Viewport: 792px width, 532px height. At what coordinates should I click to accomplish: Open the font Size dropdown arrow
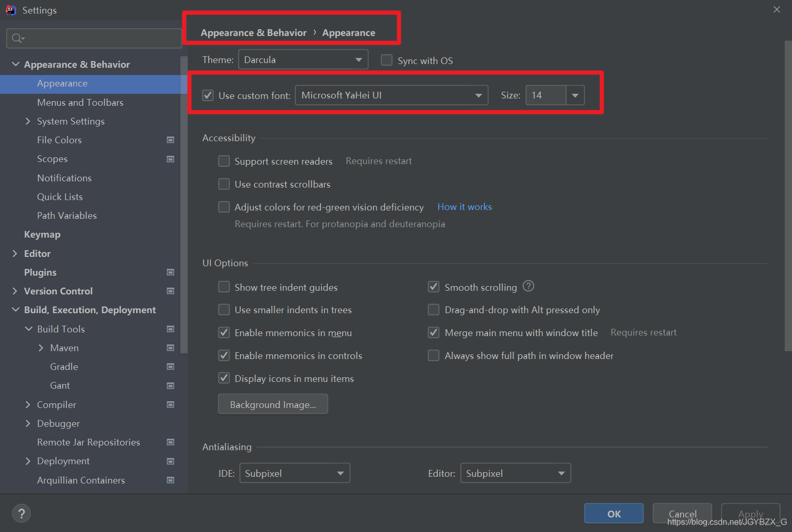pos(575,95)
